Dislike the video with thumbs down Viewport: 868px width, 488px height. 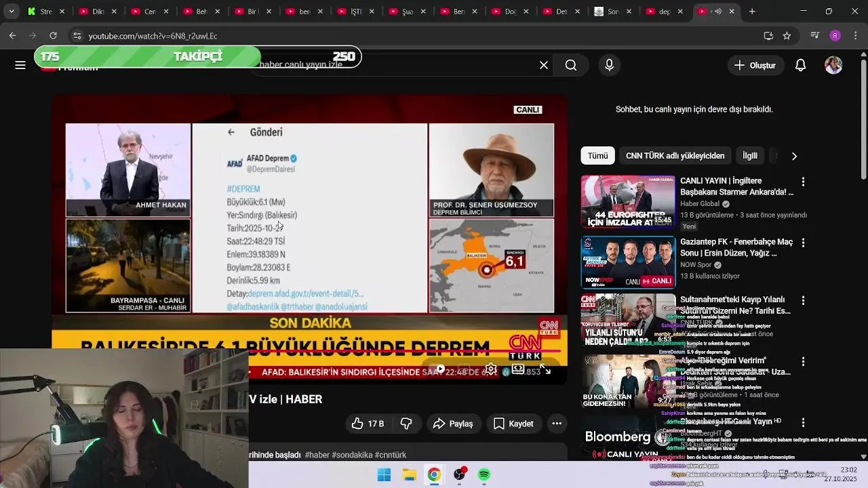coord(406,424)
